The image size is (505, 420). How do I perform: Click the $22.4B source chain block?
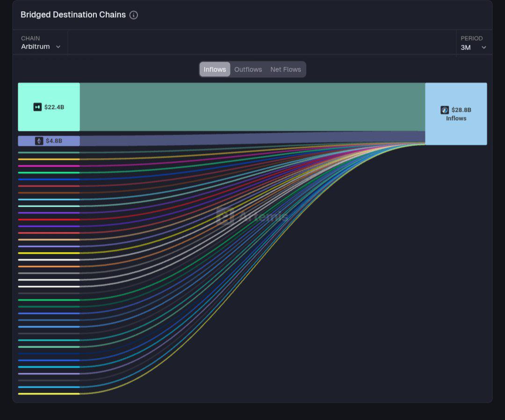click(49, 107)
